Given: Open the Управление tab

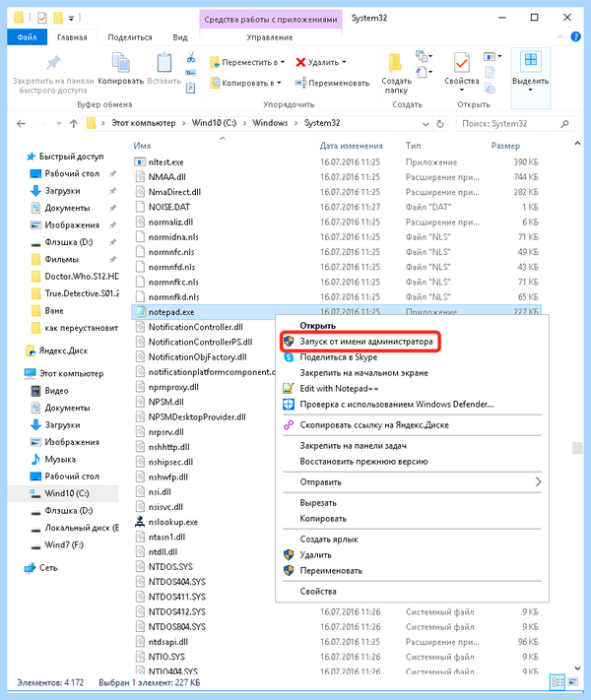Looking at the screenshot, I should coord(270,37).
